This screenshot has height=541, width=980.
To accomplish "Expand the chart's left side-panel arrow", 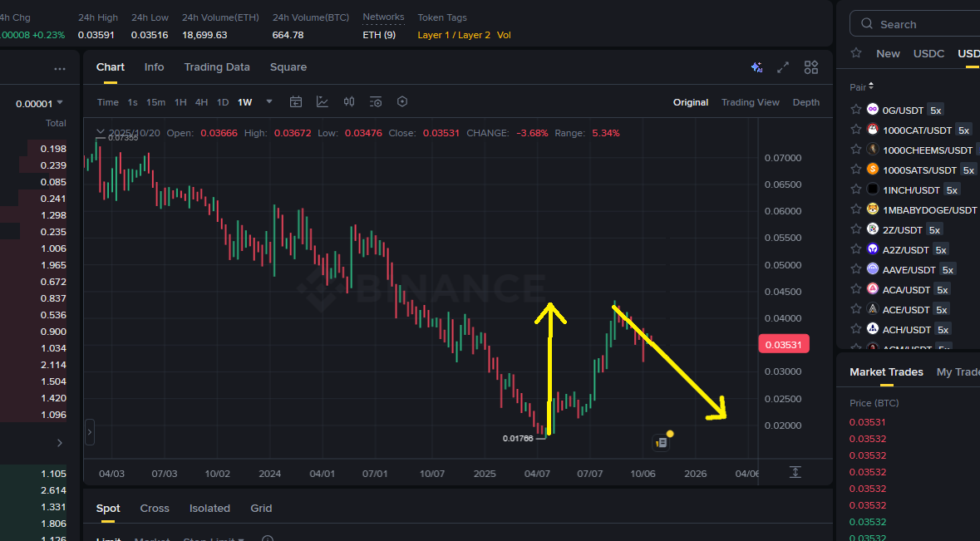I will point(90,431).
